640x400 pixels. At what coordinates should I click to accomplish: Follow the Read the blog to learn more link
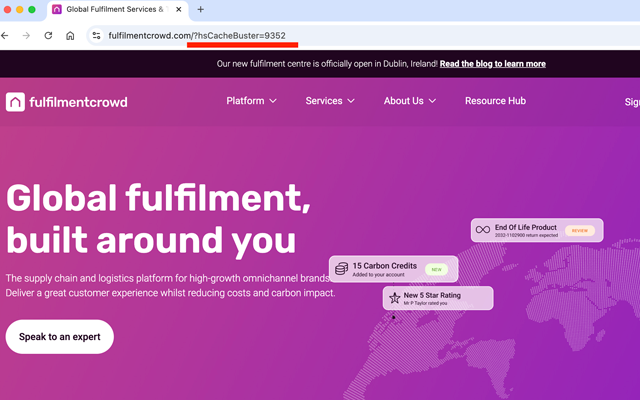click(493, 64)
